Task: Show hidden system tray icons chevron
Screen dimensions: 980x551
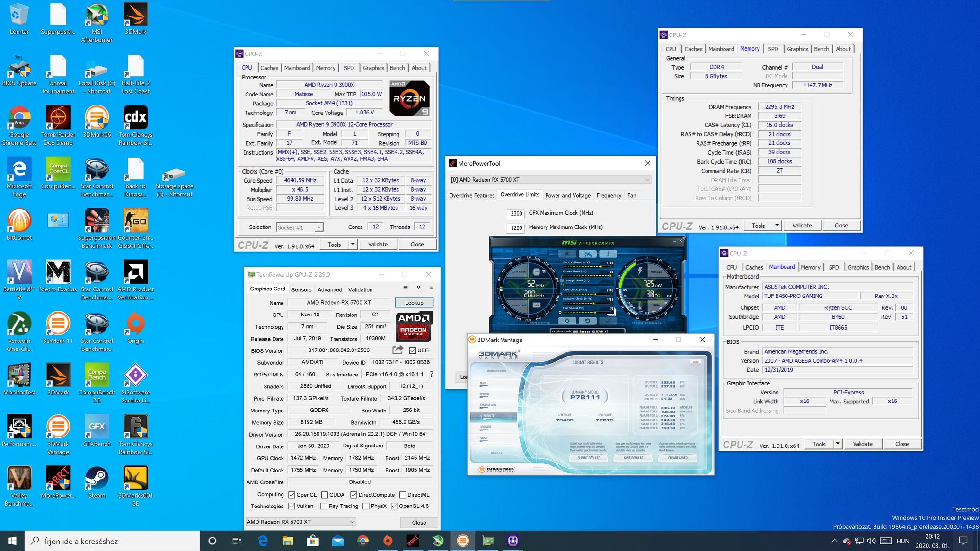Action: pos(835,541)
